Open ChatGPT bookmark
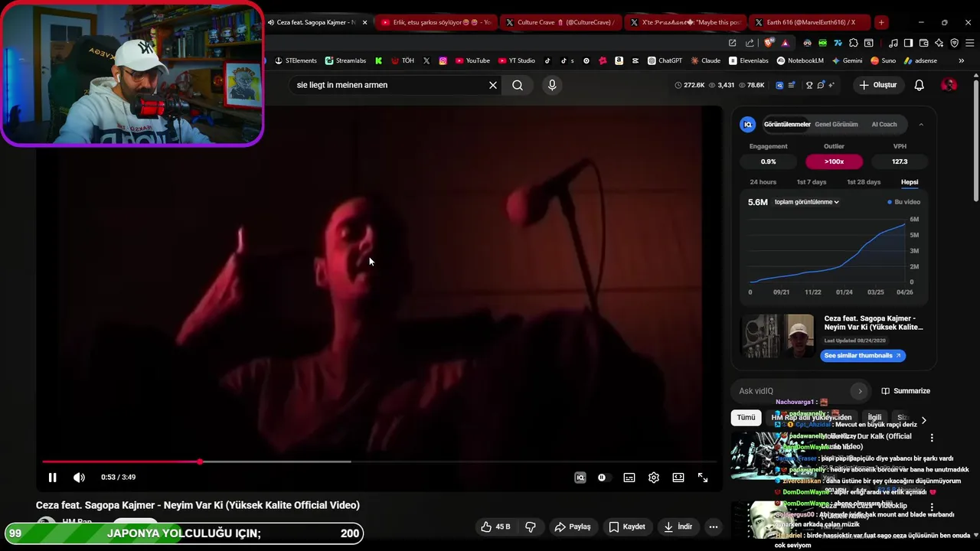Screen dimensions: 980x551 (665, 60)
